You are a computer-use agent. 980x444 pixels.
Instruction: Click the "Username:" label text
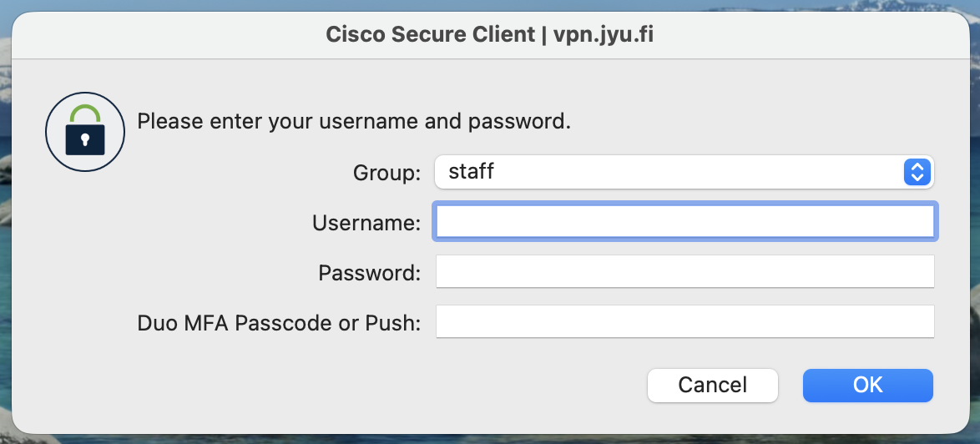click(366, 223)
